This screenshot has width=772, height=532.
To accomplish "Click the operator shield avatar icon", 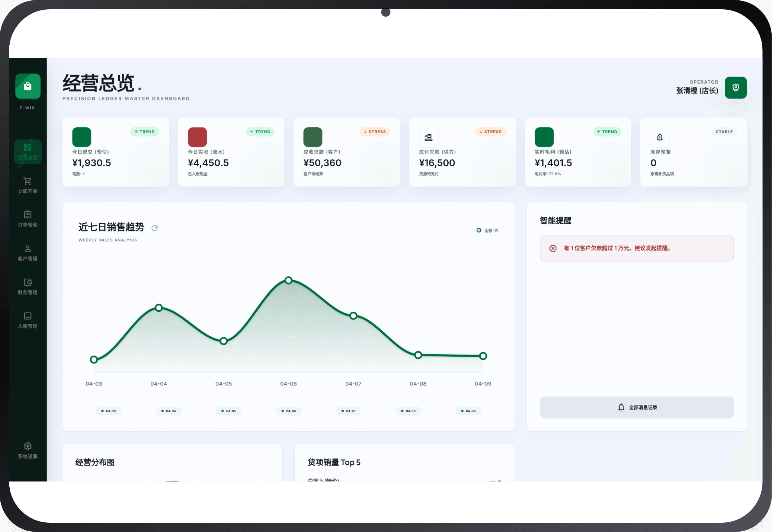I will (x=735, y=88).
